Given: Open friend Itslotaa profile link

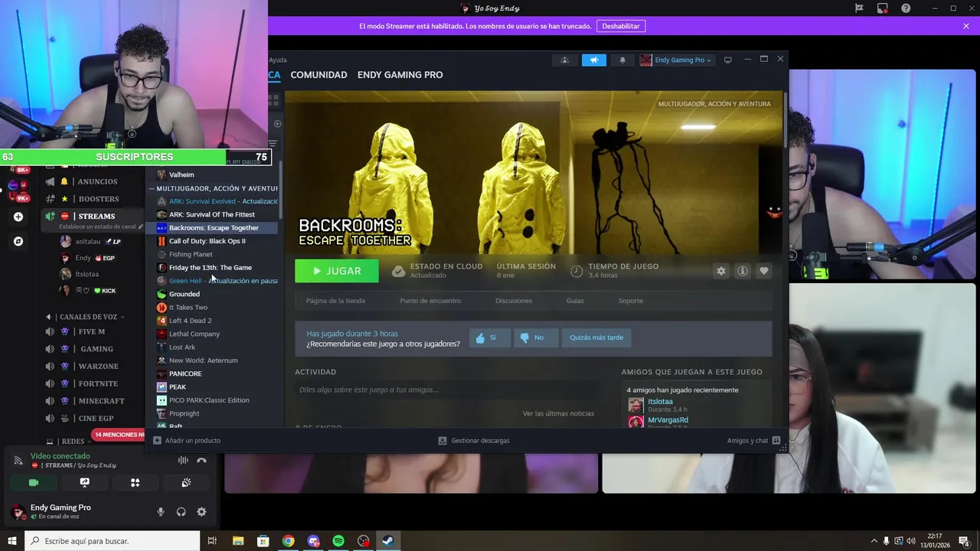Looking at the screenshot, I should [660, 402].
